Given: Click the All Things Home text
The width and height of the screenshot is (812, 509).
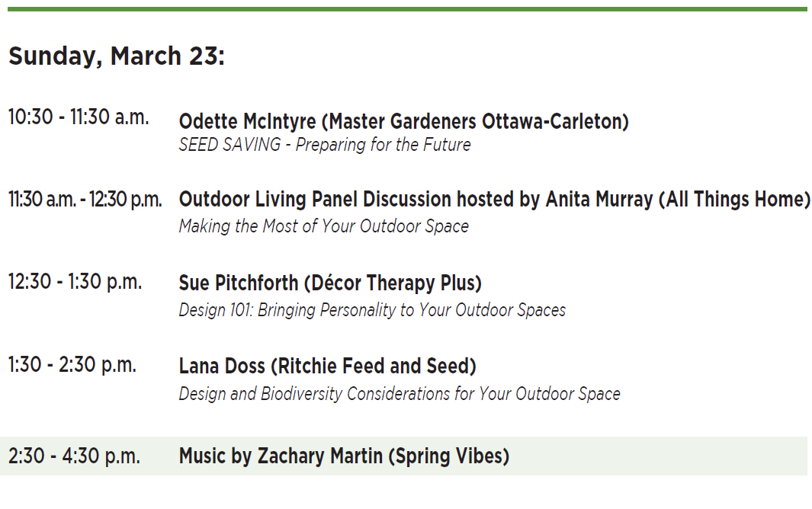Looking at the screenshot, I should tap(736, 200).
